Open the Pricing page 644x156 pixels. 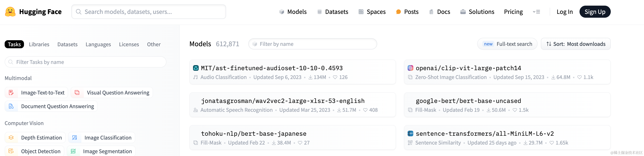[513, 12]
